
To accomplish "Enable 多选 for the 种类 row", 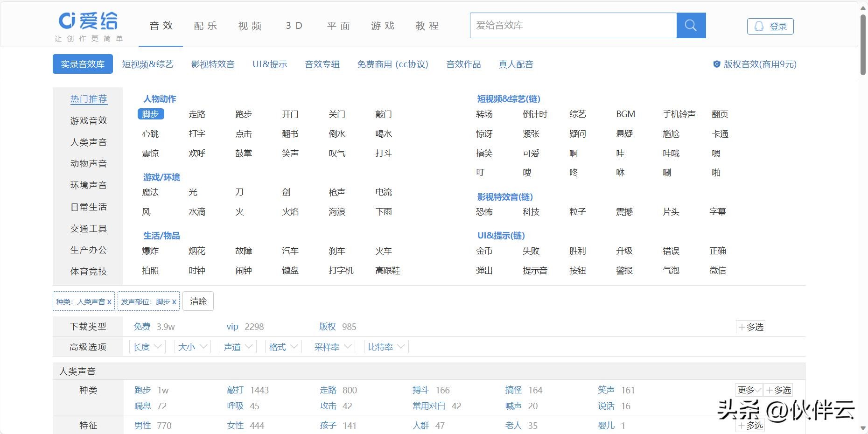I will [778, 390].
